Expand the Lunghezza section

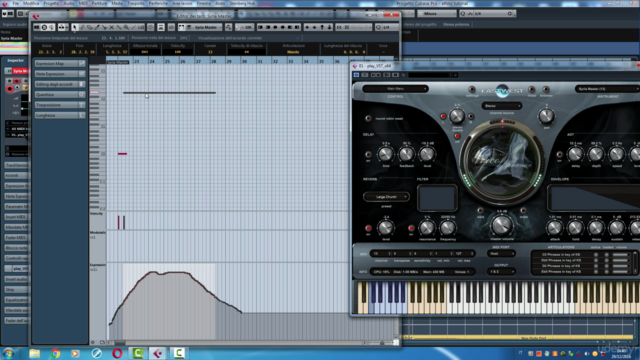[x=60, y=116]
